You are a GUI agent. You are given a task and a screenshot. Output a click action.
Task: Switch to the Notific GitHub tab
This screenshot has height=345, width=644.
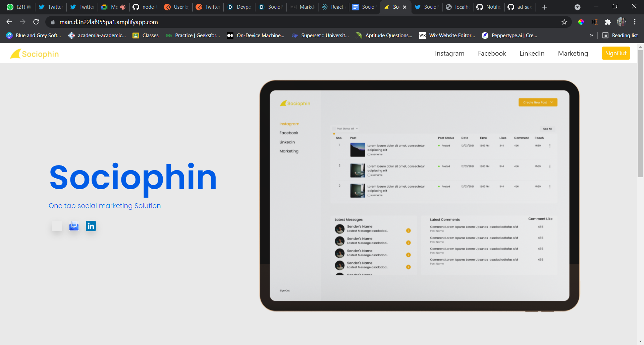[x=489, y=7]
